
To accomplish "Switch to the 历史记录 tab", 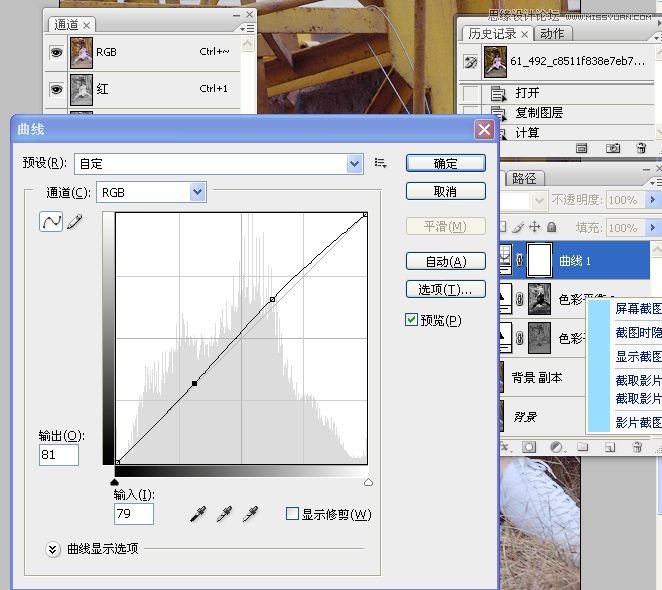I will coord(492,33).
